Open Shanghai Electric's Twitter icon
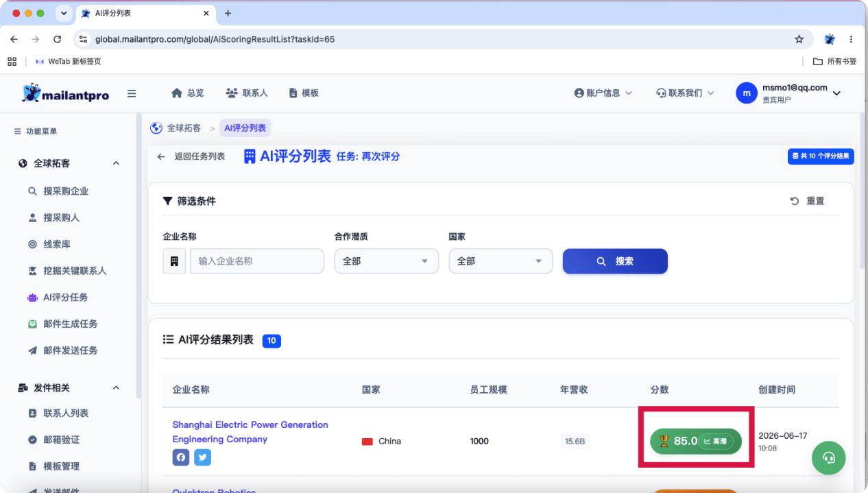The image size is (868, 493). pos(203,457)
